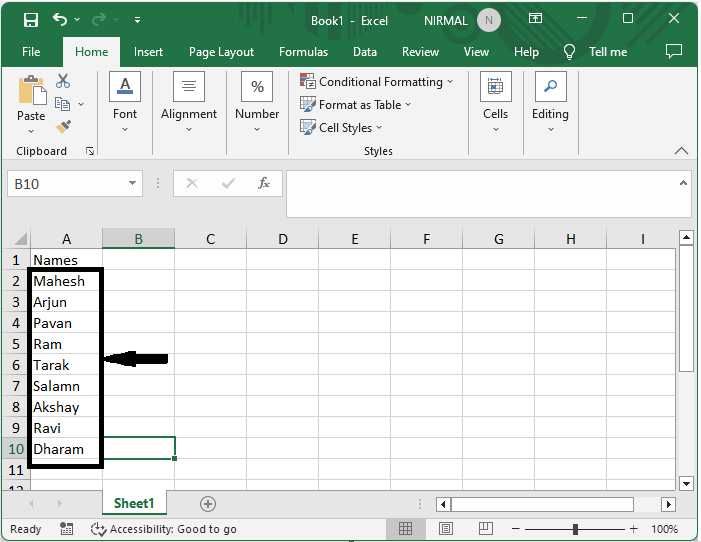This screenshot has height=542, width=701.
Task: Save the workbook with the floppy disk icon
Action: [x=31, y=20]
